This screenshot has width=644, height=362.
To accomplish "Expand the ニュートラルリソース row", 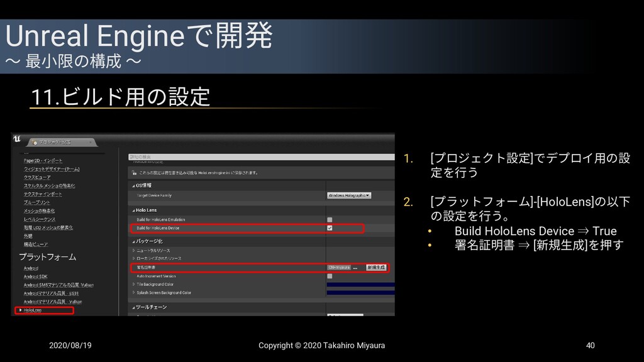I will point(133,250).
